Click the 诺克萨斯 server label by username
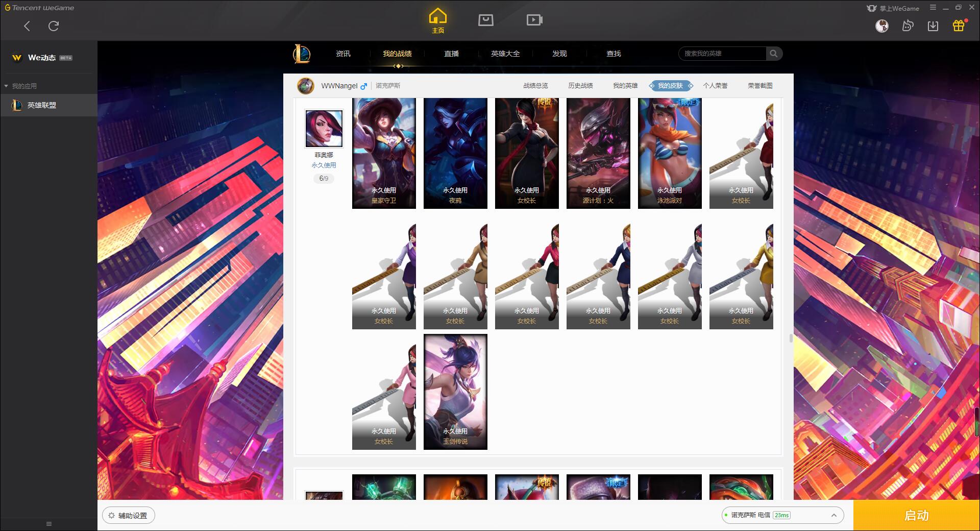This screenshot has height=531, width=980. pyautogui.click(x=388, y=86)
